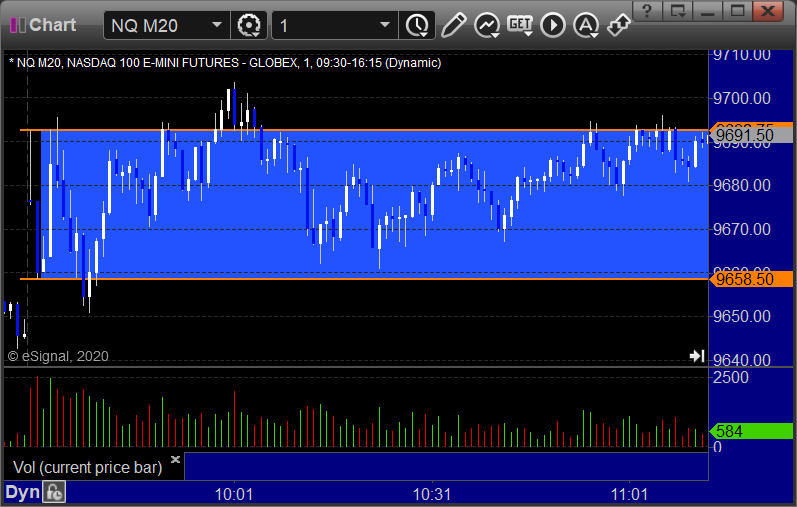
Task: Click the green 584 volume label
Action: [x=751, y=431]
